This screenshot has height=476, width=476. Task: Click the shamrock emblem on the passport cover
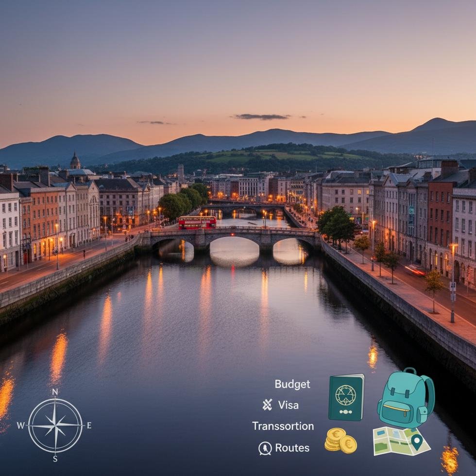click(346, 394)
